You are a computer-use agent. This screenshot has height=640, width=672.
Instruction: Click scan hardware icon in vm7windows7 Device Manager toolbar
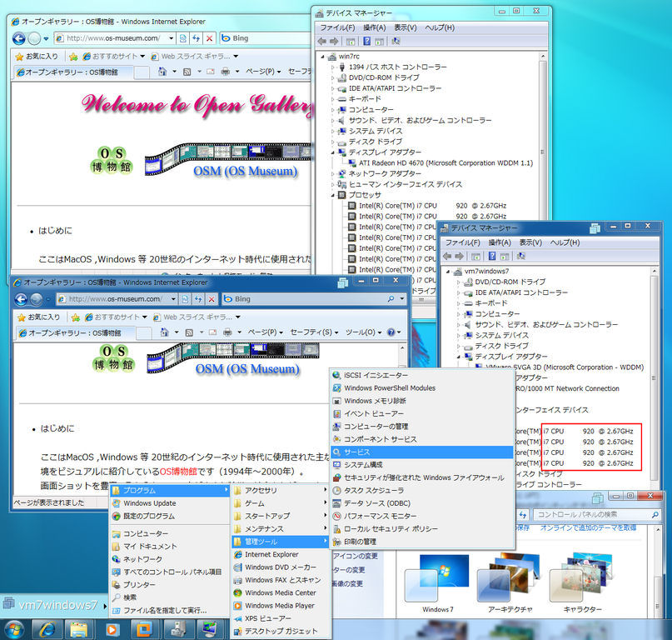(520, 256)
